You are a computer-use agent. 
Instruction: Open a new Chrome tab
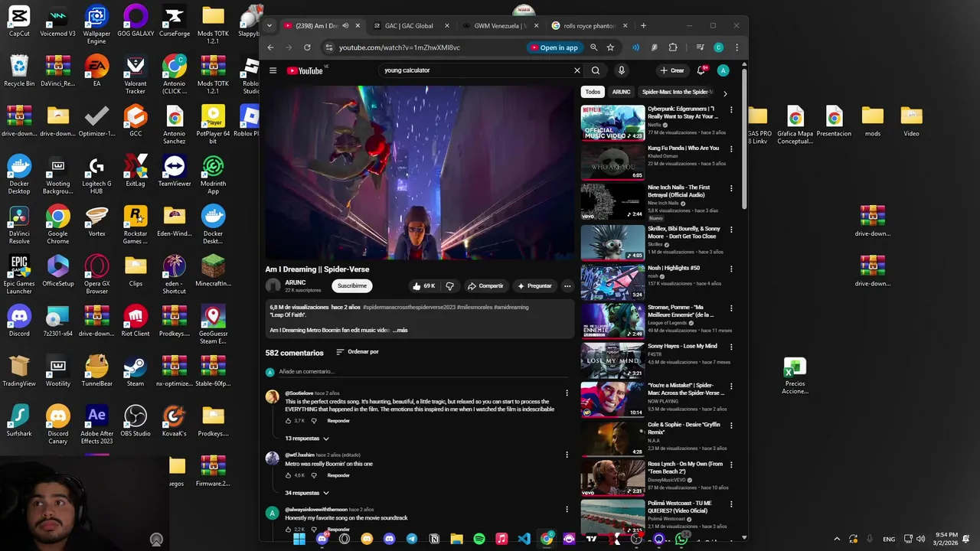[643, 26]
